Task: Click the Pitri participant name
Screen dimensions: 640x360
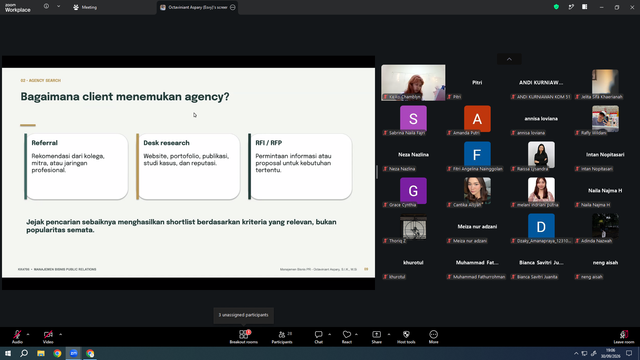Action: [x=477, y=82]
